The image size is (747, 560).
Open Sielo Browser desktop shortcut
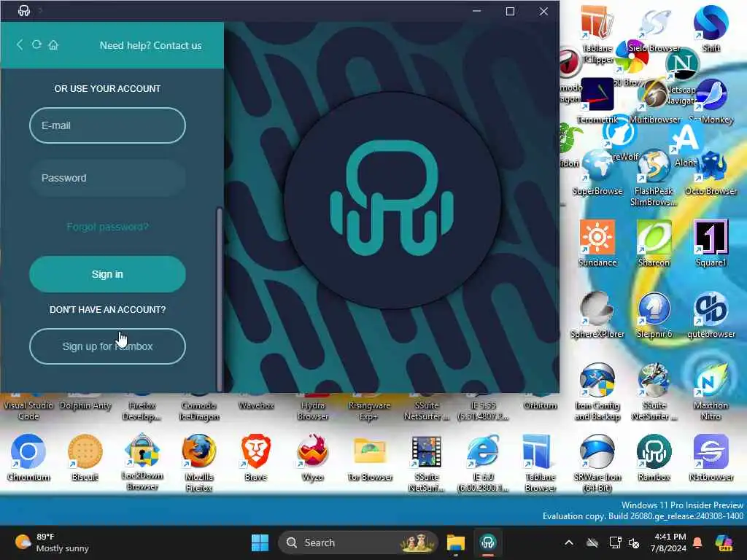[654, 29]
